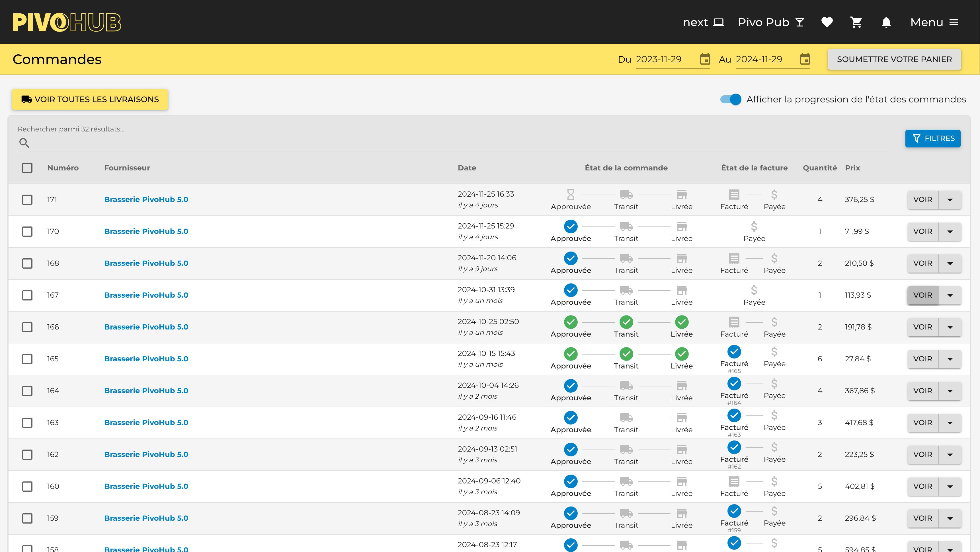Click the Transit truck icon on order 168
Screen dimensions: 980x552
pos(626,259)
